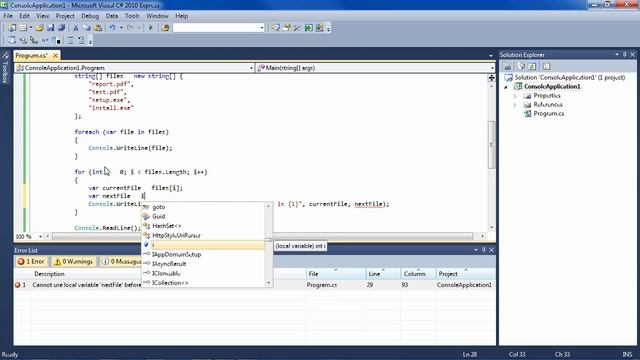The width and height of the screenshot is (640, 360).
Task: Collapse the ConsoleApplication1 project node
Action: (506, 87)
